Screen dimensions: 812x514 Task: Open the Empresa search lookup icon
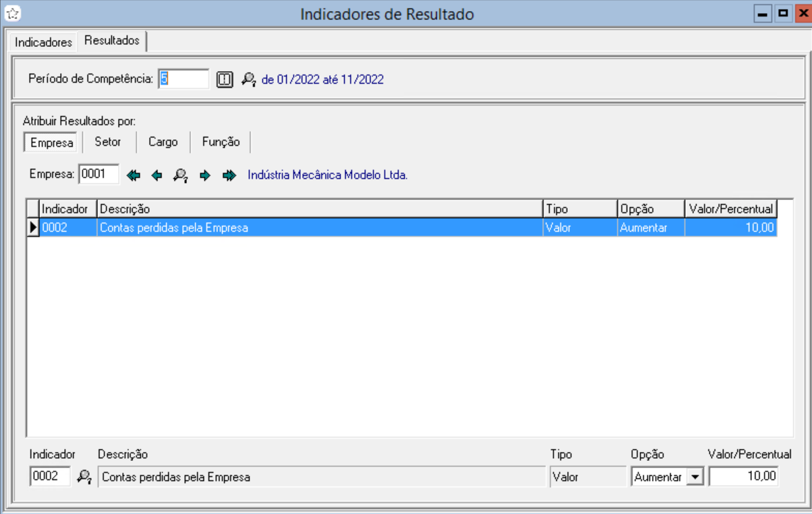point(181,176)
